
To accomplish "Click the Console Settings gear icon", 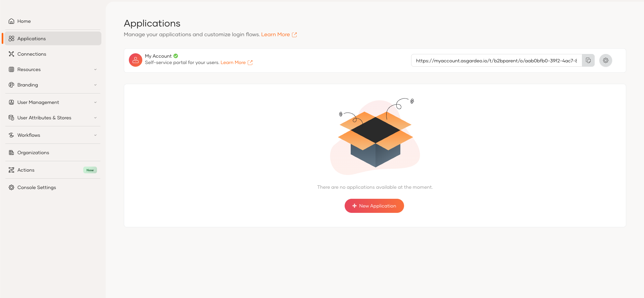I will [11, 187].
